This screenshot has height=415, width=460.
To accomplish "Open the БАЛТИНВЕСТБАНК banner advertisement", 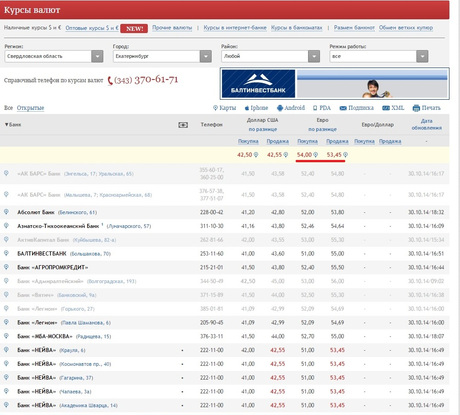I will coord(335,83).
